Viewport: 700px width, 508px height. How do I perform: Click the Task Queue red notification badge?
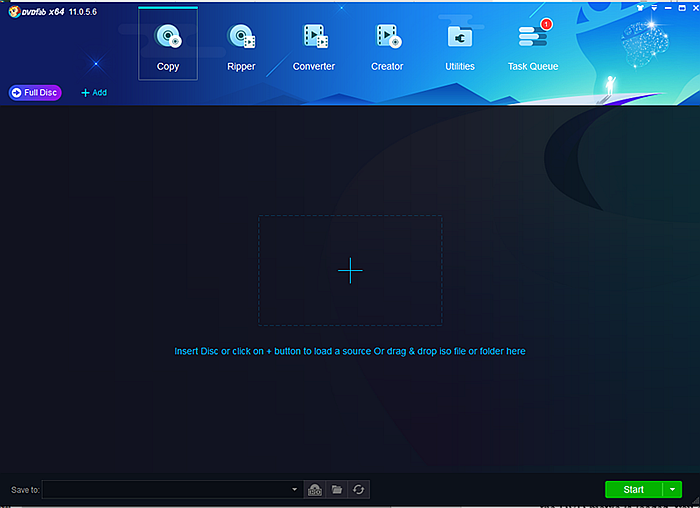pos(546,24)
